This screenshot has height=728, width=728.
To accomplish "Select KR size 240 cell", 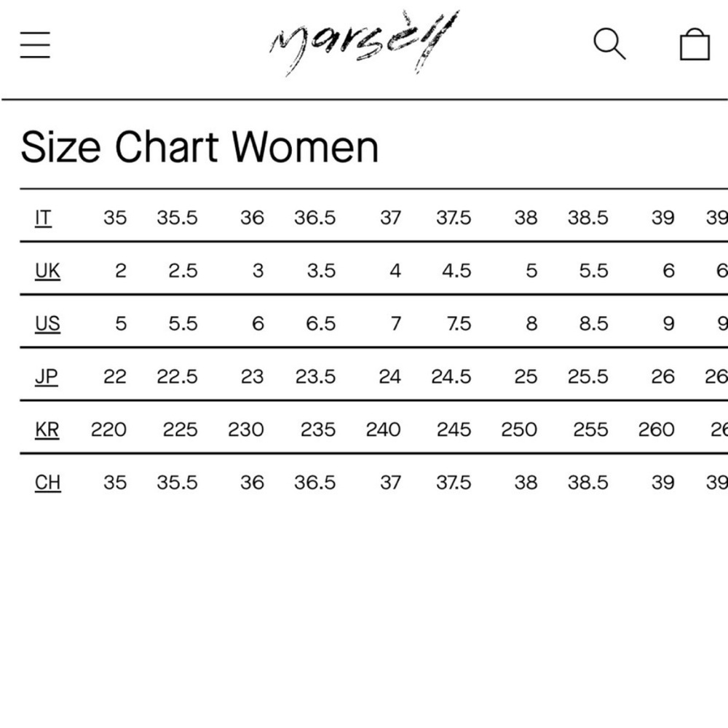I will pos(383,430).
